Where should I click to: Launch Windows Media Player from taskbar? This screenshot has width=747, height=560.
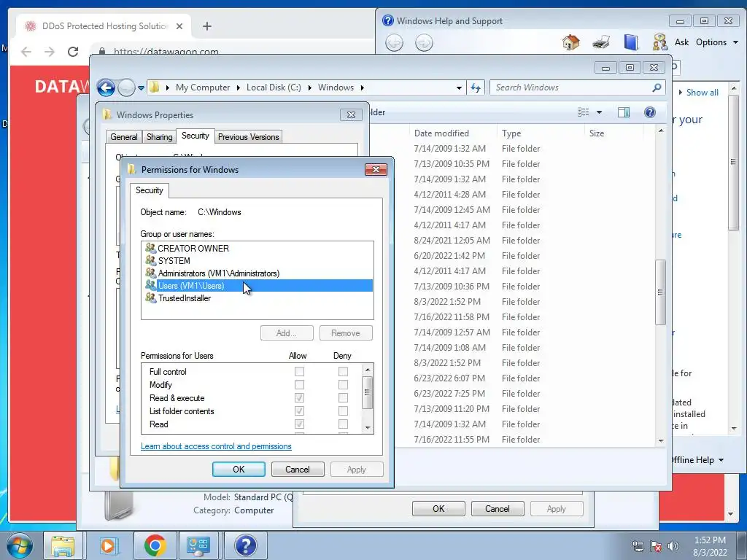point(108,545)
